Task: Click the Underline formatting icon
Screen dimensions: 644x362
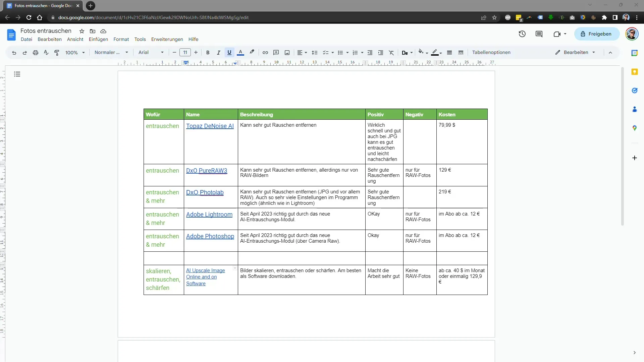Action: [229, 52]
